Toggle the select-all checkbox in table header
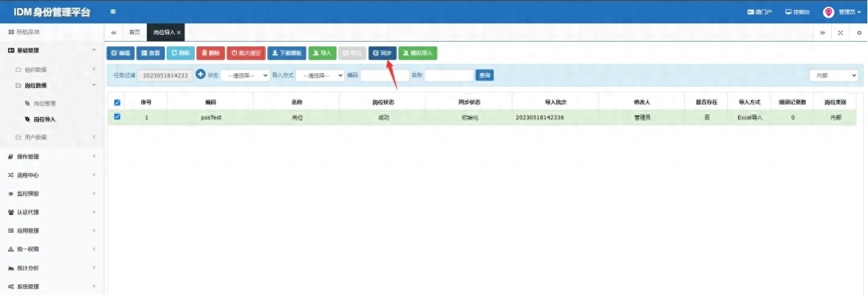 click(x=117, y=102)
